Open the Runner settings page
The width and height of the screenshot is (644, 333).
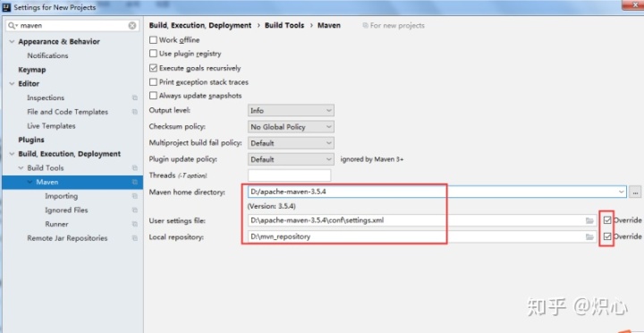point(56,224)
